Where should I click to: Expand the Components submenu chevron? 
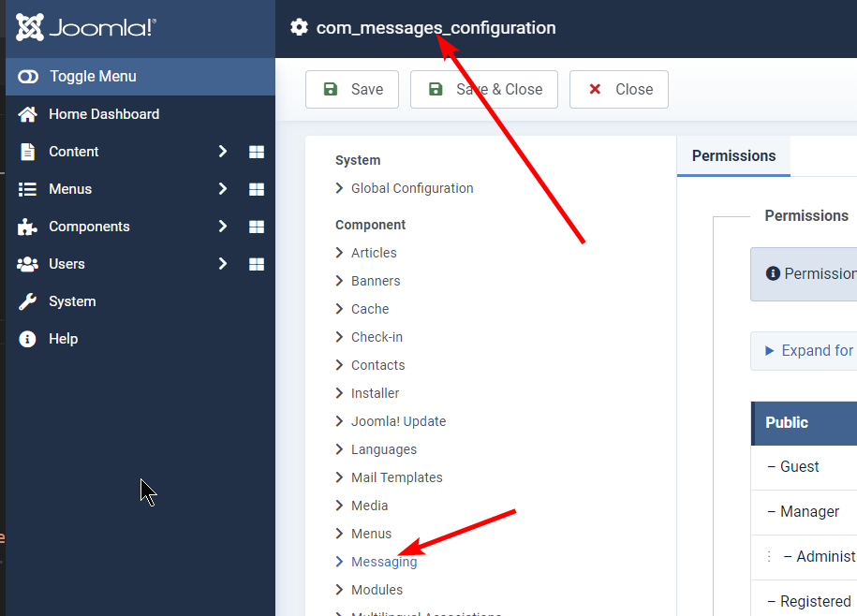click(223, 227)
